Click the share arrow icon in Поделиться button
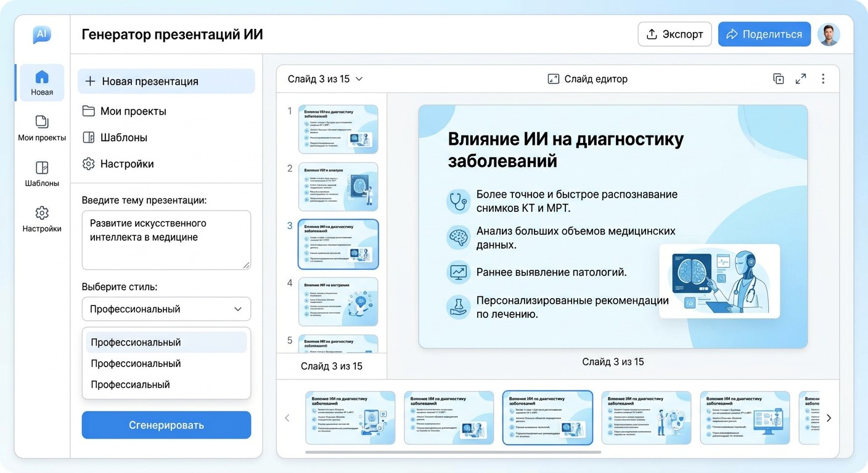868x473 pixels. click(732, 34)
